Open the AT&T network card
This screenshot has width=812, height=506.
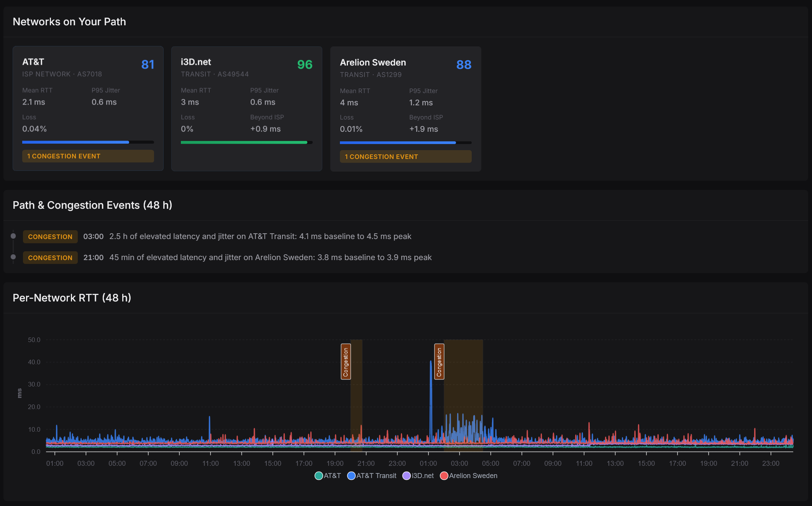[88, 108]
